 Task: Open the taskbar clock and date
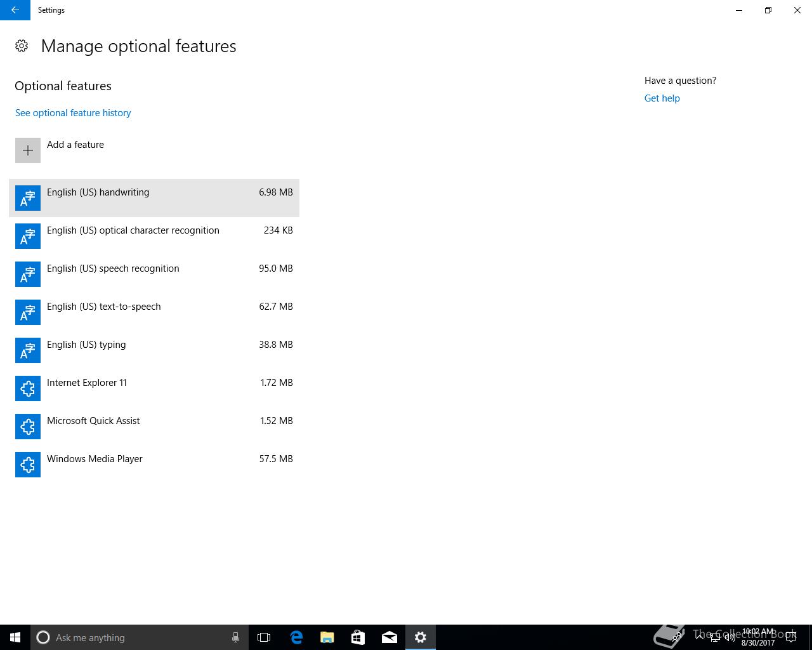click(757, 637)
